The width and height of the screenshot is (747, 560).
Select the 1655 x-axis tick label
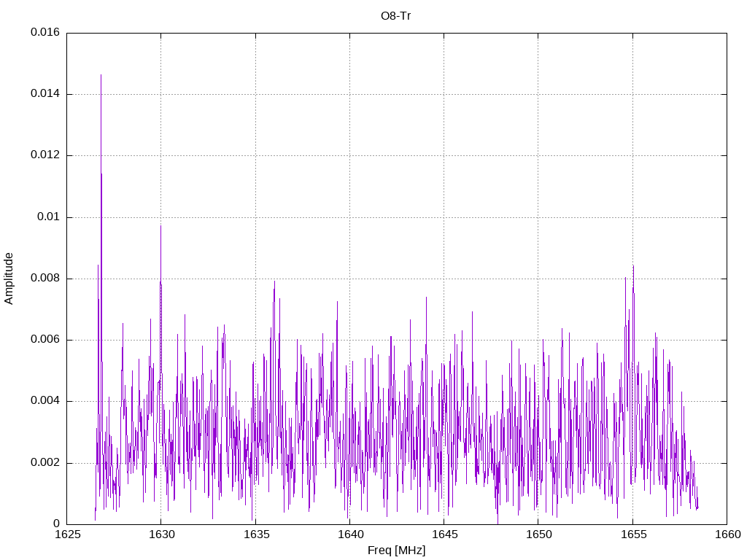coord(632,534)
